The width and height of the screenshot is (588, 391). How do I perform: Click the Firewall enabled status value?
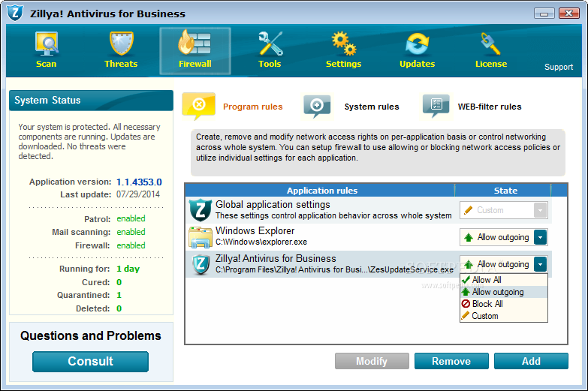(131, 245)
